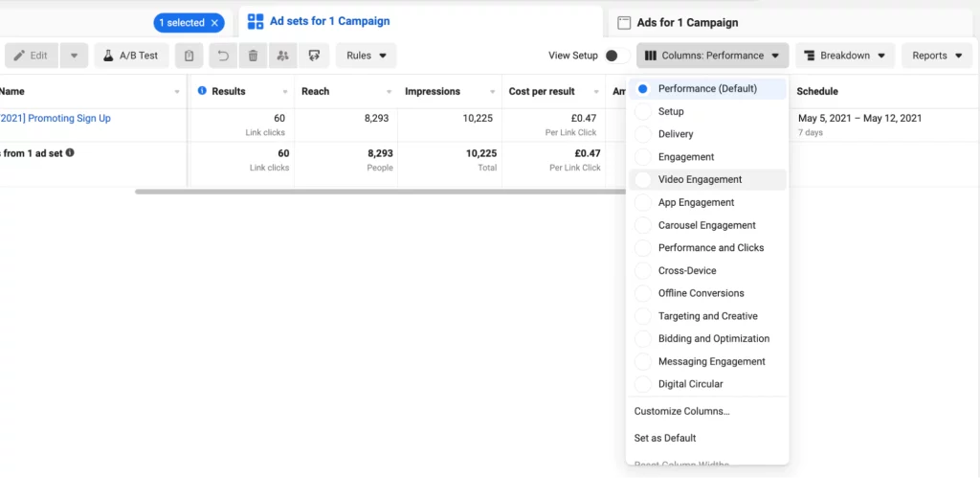Choose Customize Columns… menu entry
The image size is (980, 478).
point(681,411)
